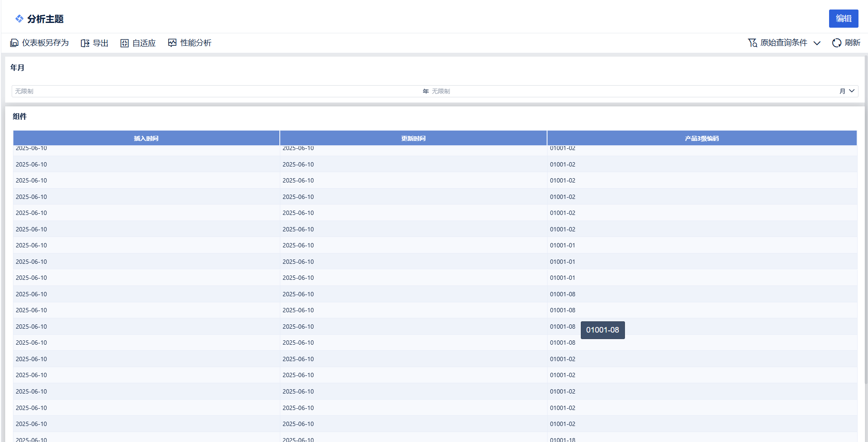Click the page vertical scrollbar

pyautogui.click(x=866, y=220)
